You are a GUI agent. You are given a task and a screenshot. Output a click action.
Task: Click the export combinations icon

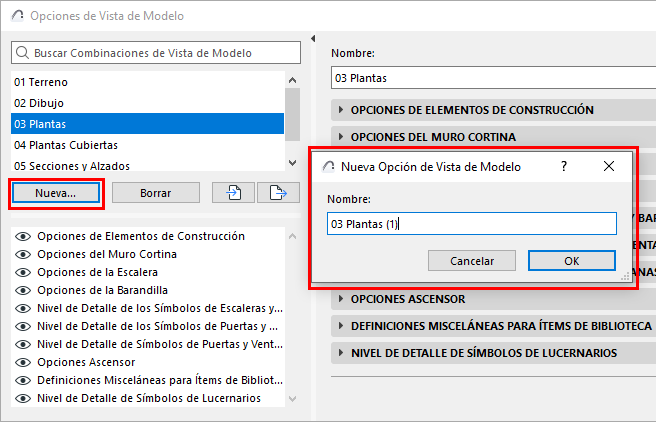click(x=278, y=193)
